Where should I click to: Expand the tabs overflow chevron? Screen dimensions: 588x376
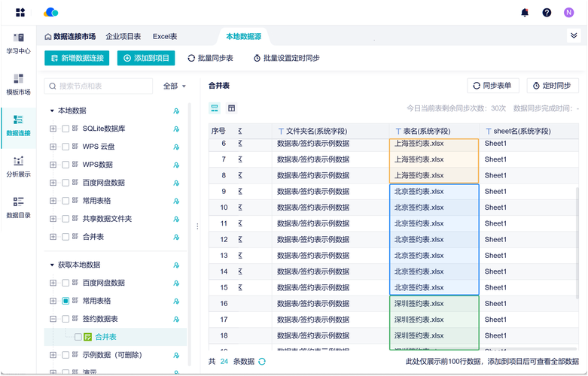[x=574, y=35]
